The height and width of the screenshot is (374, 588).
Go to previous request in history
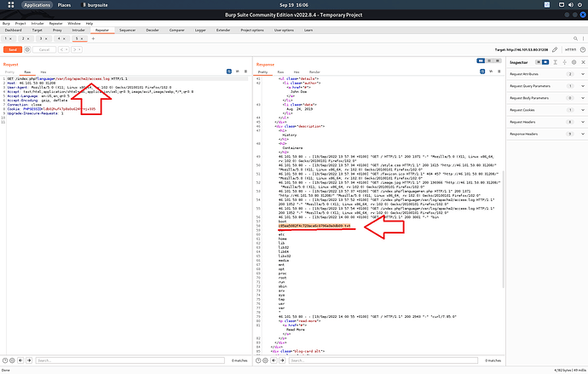point(63,49)
